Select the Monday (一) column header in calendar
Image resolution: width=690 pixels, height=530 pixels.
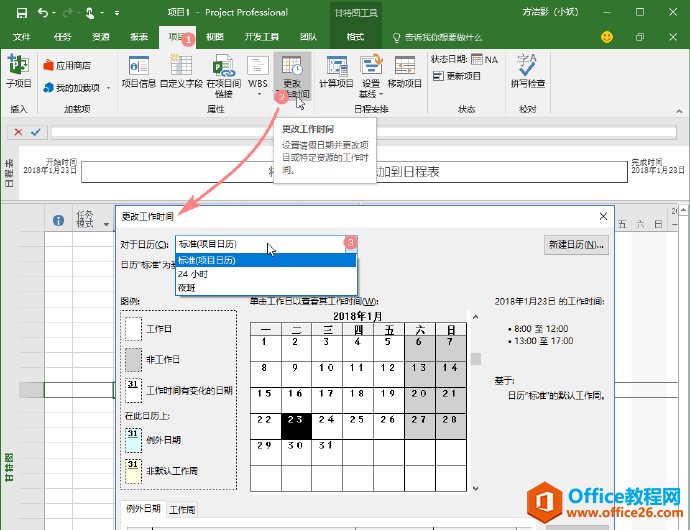coord(265,329)
